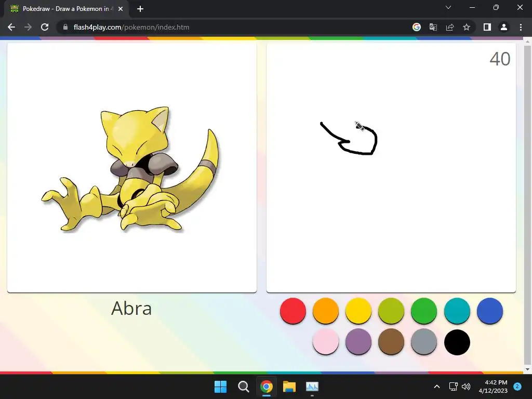View site information lock icon
This screenshot has width=532, height=399.
(x=65, y=27)
